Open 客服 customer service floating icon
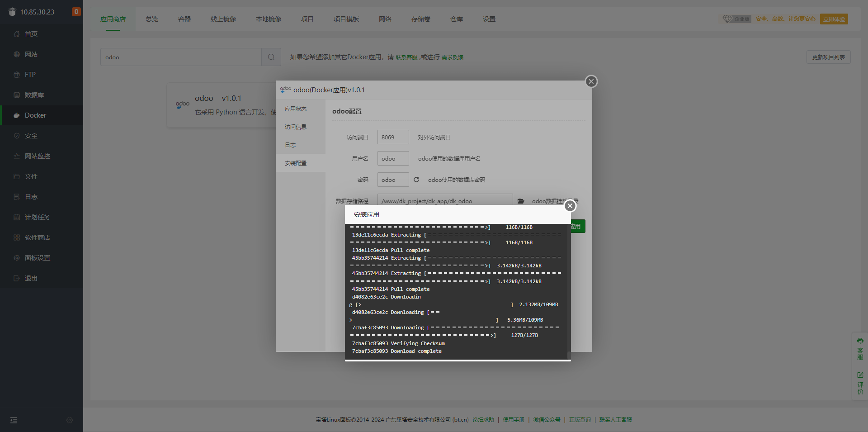Viewport: 868px width, 432px height. (x=860, y=349)
